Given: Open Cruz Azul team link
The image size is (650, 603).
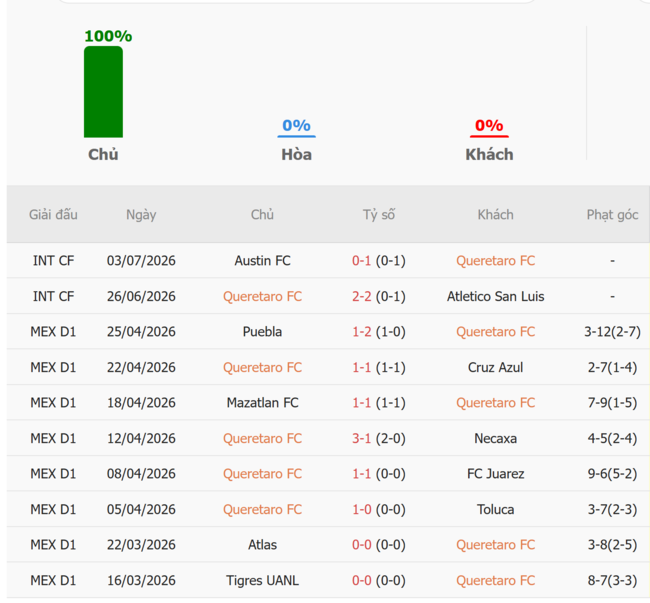Looking at the screenshot, I should click(x=495, y=368).
